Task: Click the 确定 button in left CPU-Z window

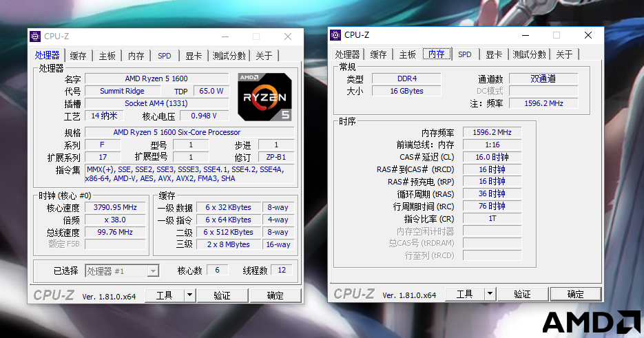Action: coord(276,295)
